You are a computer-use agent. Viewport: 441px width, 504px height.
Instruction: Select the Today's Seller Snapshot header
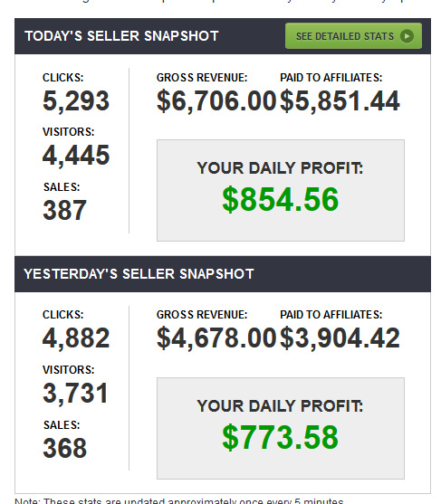[121, 36]
